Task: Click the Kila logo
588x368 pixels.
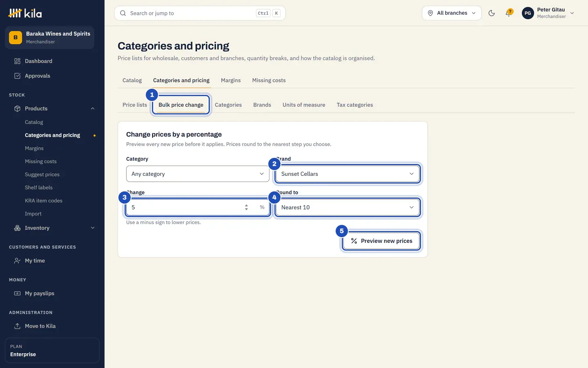Action: coord(25,13)
